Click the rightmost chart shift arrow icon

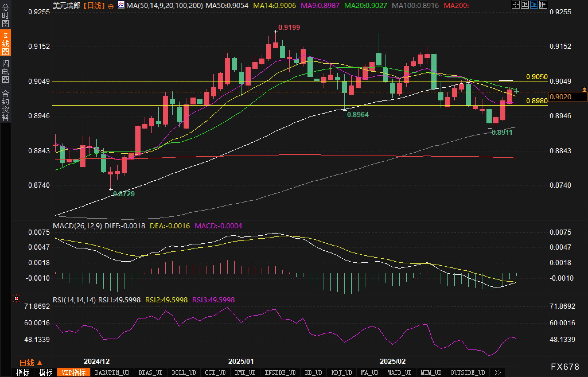click(543, 5)
